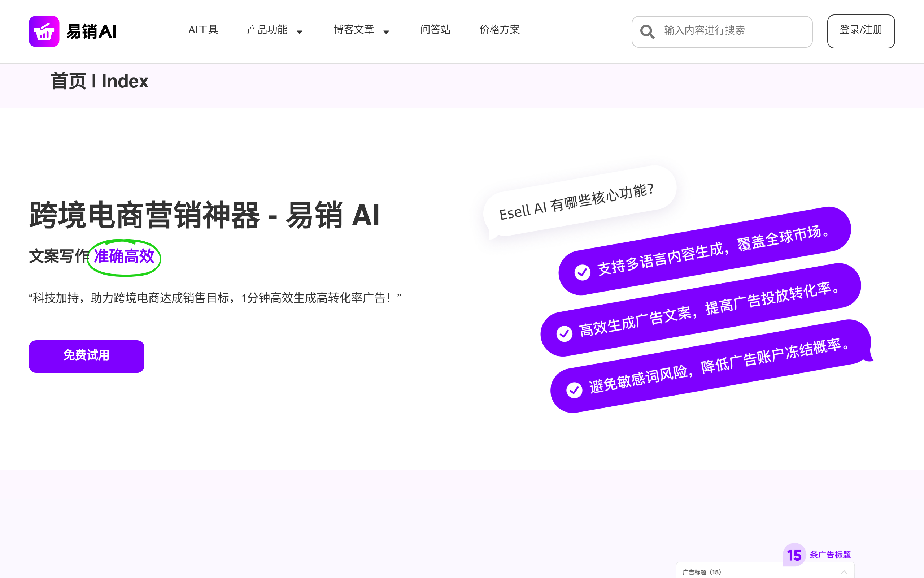Focus the 输入内容进行搜索 search field
The image size is (924, 578).
coord(722,31)
